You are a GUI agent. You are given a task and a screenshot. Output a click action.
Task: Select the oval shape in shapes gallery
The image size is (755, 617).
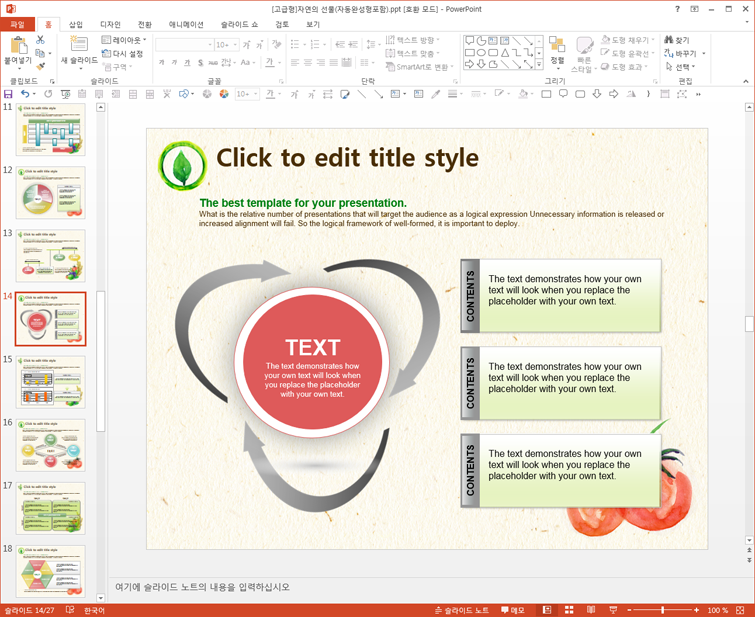[x=481, y=53]
